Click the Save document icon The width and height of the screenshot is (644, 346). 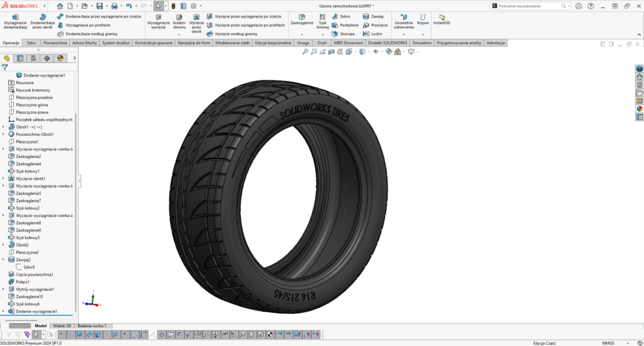click(x=99, y=6)
